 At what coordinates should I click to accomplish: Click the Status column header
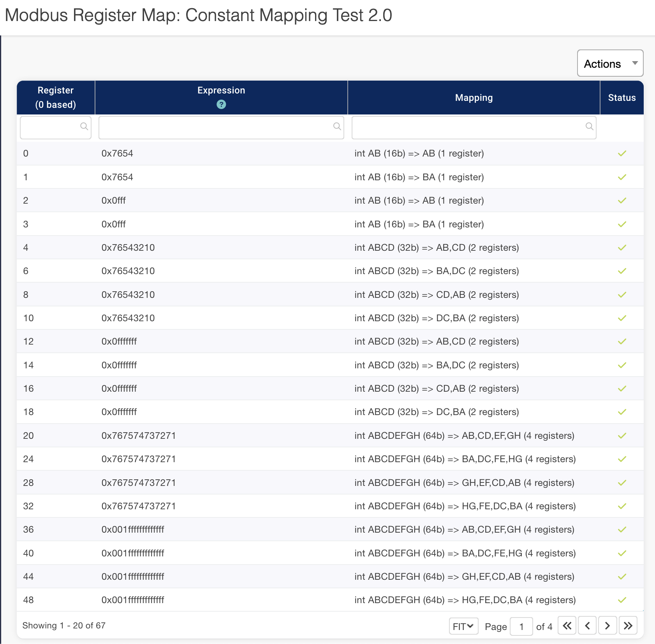(x=622, y=97)
